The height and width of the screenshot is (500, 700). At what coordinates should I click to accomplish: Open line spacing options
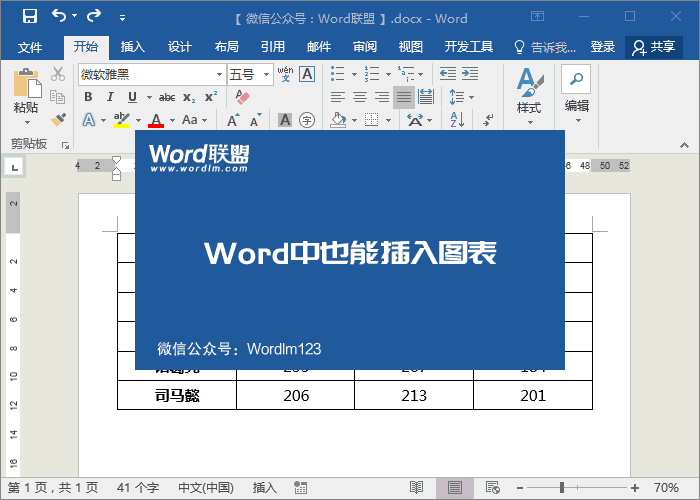[461, 97]
